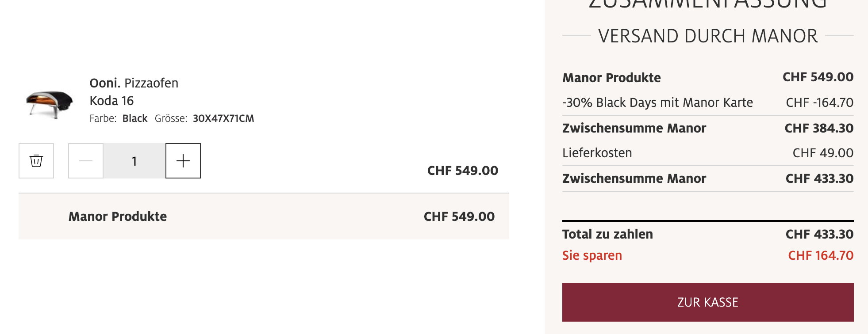Click the item price below the Grösse line

point(462,171)
